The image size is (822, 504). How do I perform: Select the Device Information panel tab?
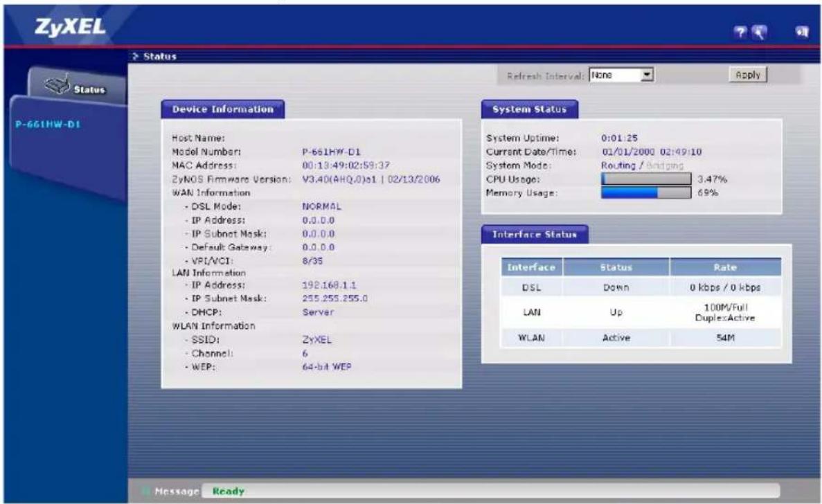click(x=223, y=109)
